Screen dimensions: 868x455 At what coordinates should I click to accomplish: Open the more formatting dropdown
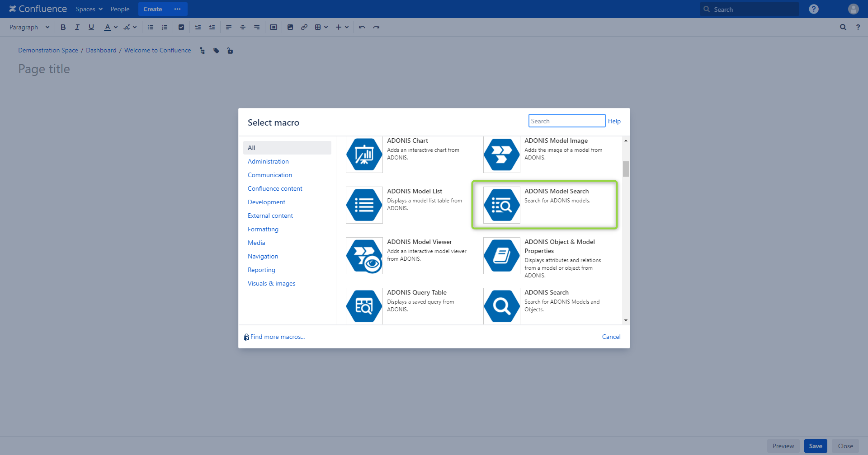(130, 27)
